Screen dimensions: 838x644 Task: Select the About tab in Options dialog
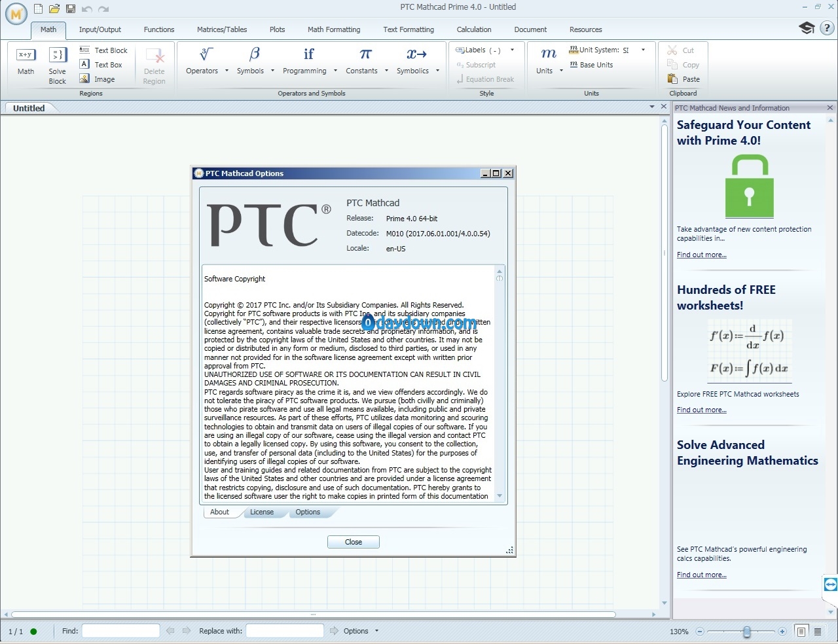pos(219,512)
